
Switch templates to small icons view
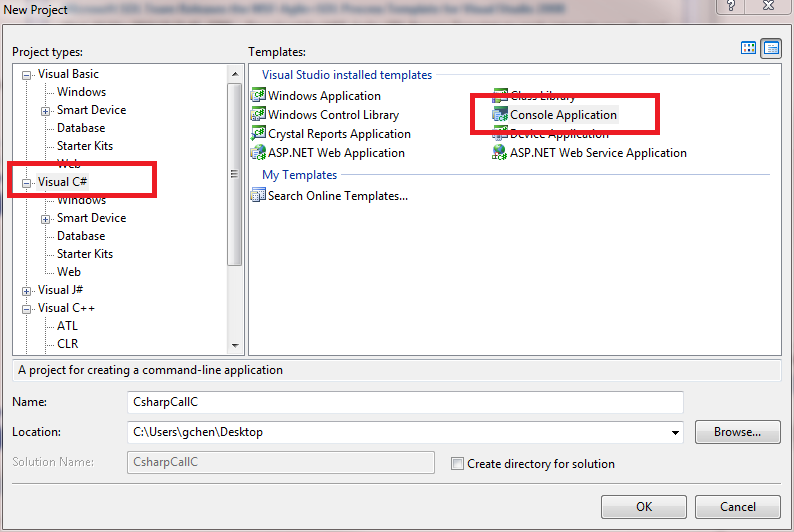[771, 48]
